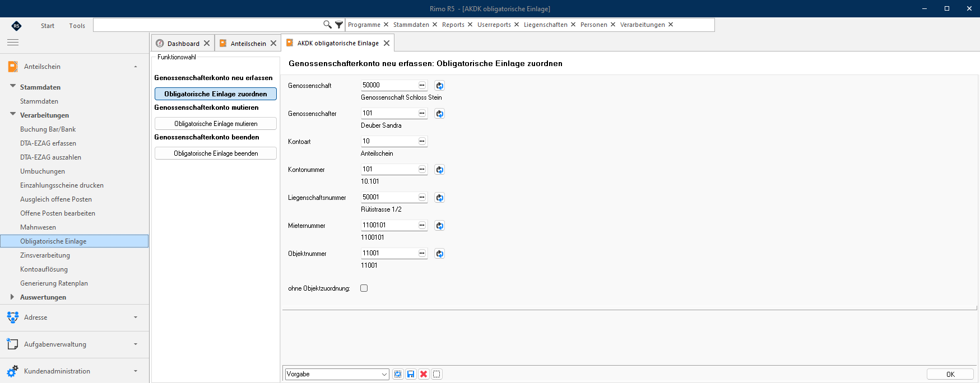This screenshot has width=980, height=383.
Task: Click the Adresse module icon
Action: pyautogui.click(x=13, y=317)
